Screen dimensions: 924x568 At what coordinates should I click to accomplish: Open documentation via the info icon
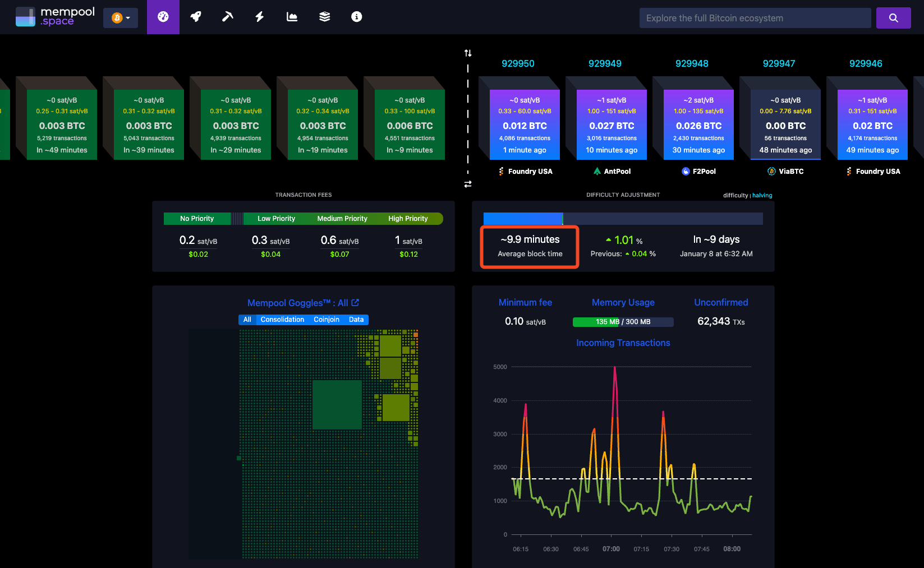click(357, 17)
